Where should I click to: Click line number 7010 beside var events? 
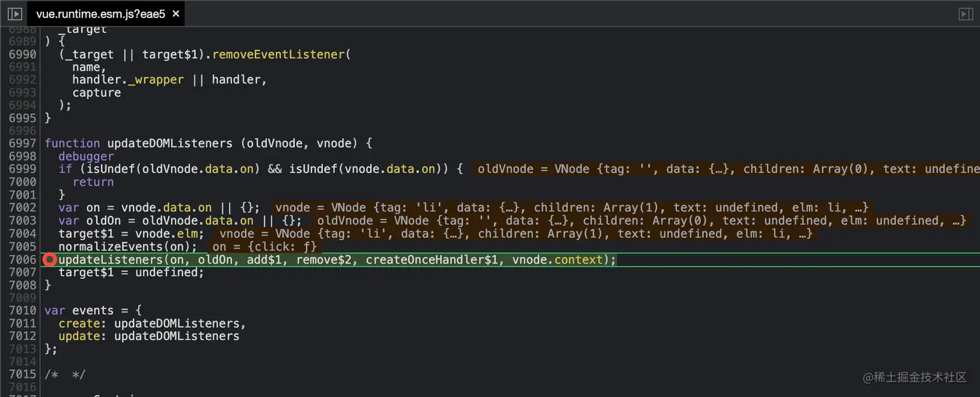pyautogui.click(x=22, y=310)
